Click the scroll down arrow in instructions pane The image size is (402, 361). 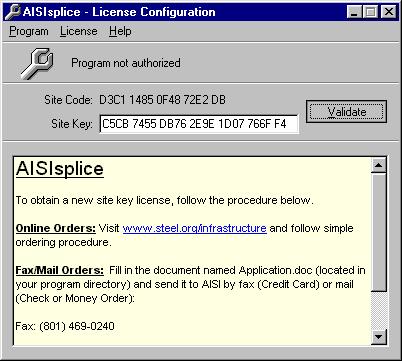pyautogui.click(x=378, y=337)
